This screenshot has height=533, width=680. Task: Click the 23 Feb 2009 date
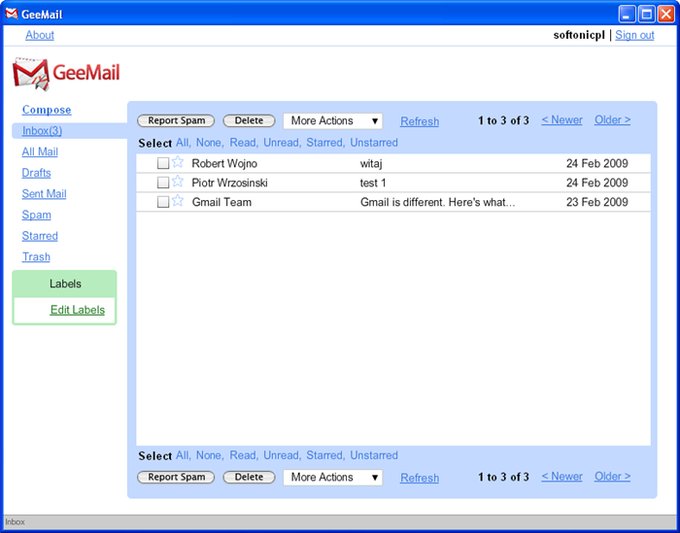click(x=597, y=202)
